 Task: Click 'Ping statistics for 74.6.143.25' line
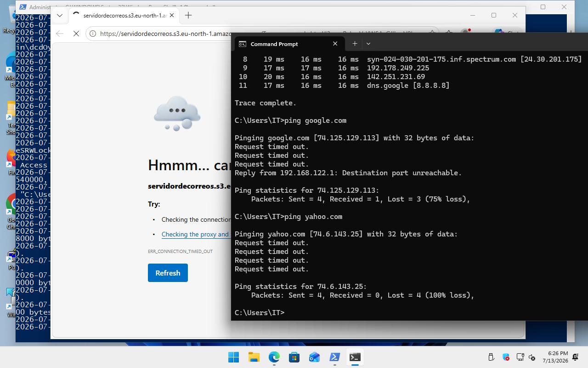click(301, 287)
